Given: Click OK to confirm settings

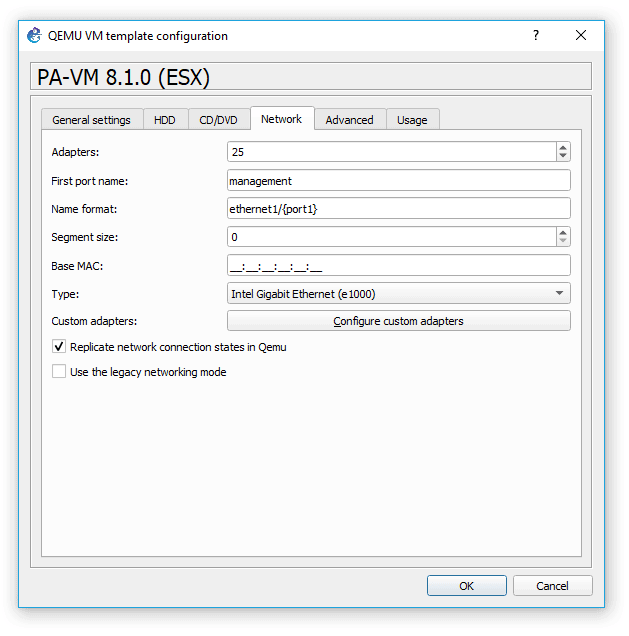Looking at the screenshot, I should tap(467, 586).
